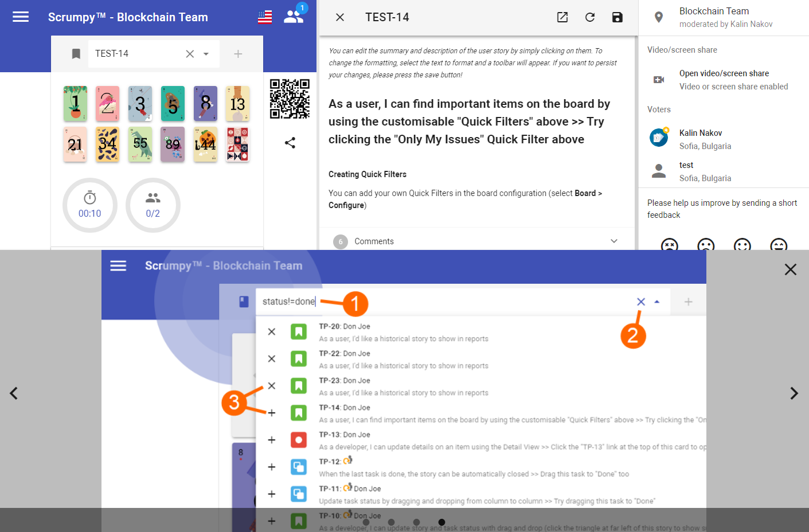Screen dimensions: 809x532
Task: Pick the poker card numbered 1
Action: (76, 104)
